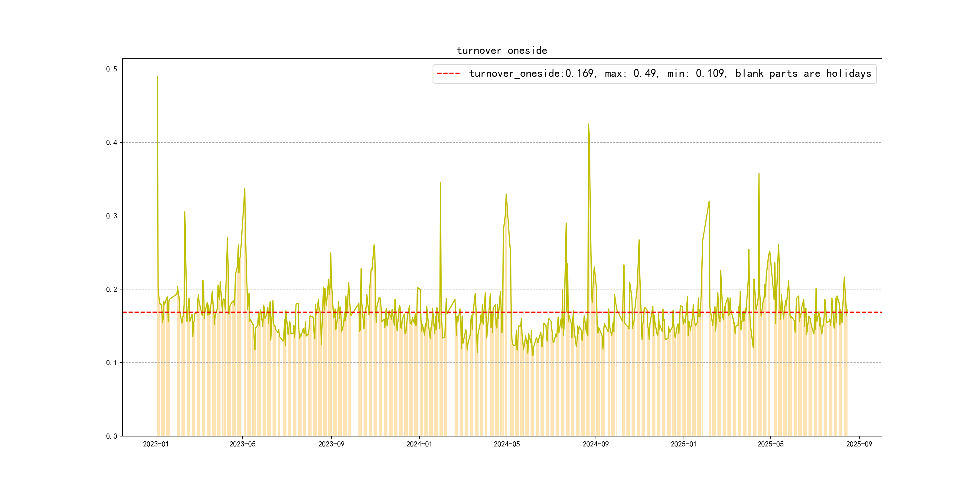Click the 'turnover oneside' chart title
The image size is (980, 490).
[x=502, y=51]
